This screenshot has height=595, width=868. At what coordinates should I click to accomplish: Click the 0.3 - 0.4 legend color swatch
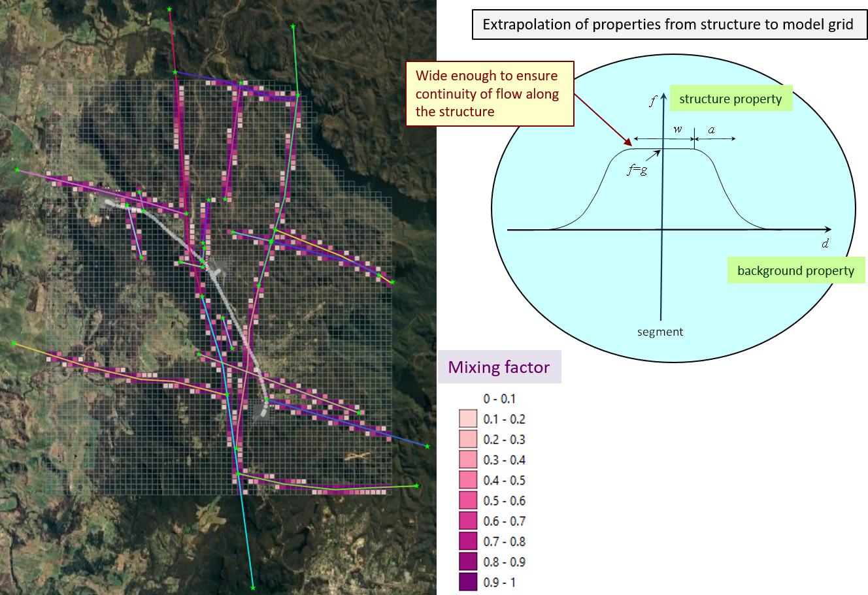[468, 459]
